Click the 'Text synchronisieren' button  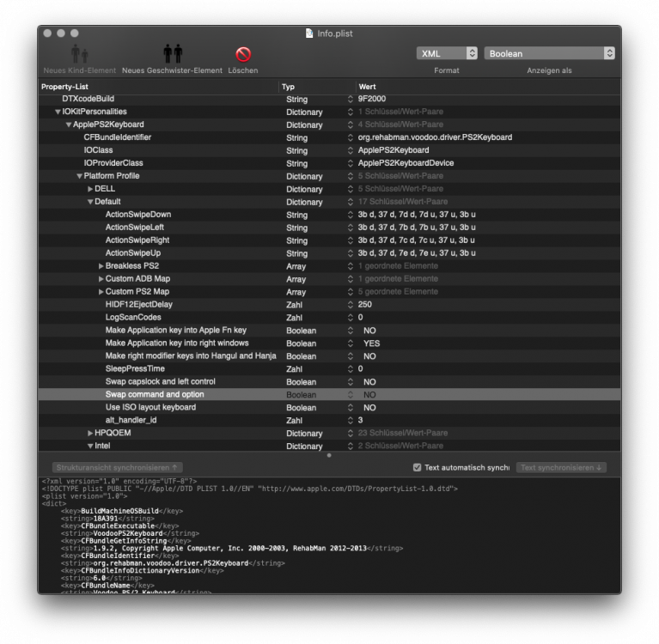click(561, 468)
